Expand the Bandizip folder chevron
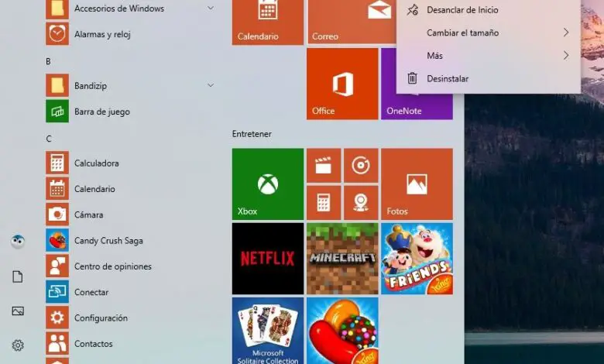The width and height of the screenshot is (604, 364). coord(211,85)
